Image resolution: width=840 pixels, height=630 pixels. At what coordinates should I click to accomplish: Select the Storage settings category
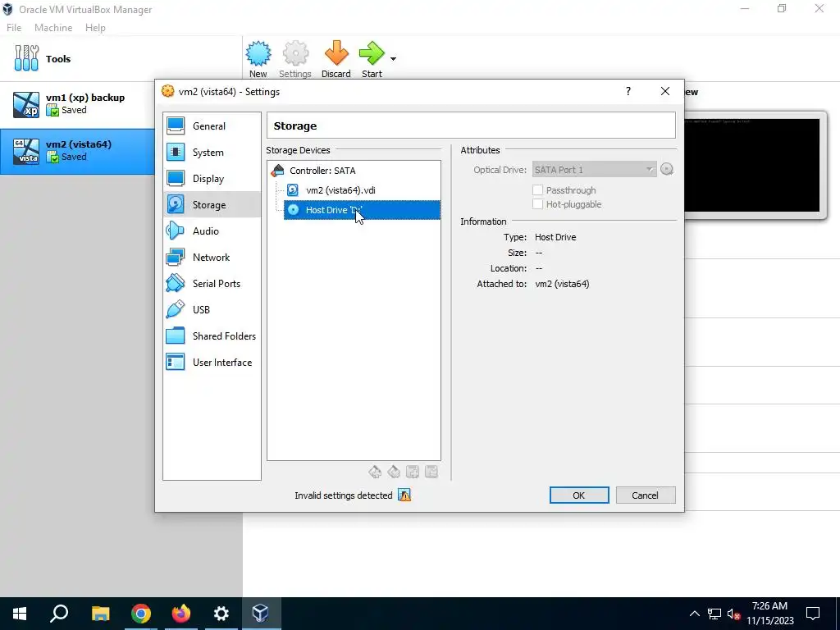[x=212, y=204]
